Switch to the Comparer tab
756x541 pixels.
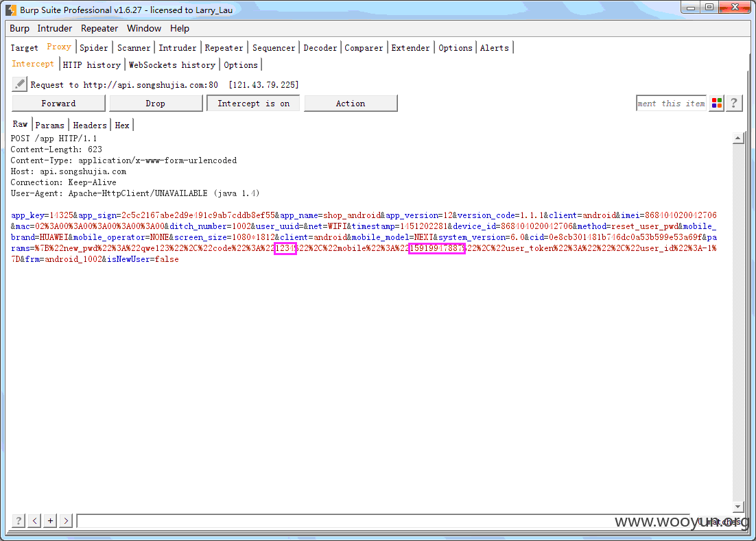[364, 48]
